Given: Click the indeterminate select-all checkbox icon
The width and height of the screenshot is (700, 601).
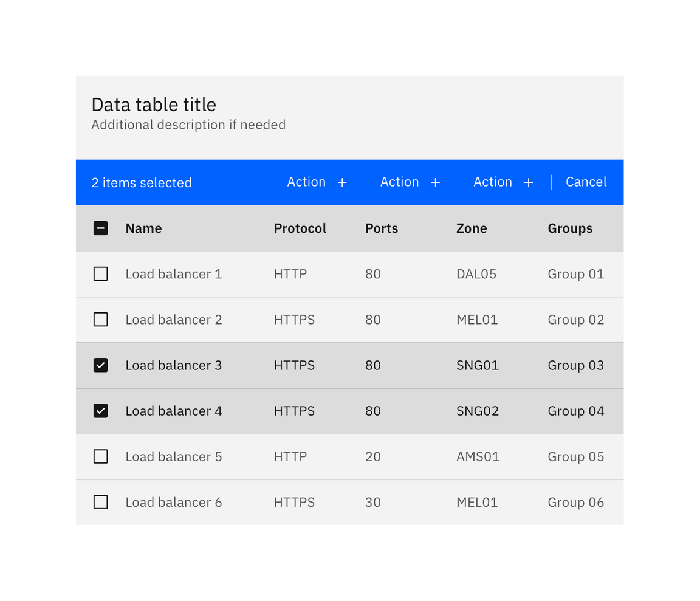Looking at the screenshot, I should [100, 228].
